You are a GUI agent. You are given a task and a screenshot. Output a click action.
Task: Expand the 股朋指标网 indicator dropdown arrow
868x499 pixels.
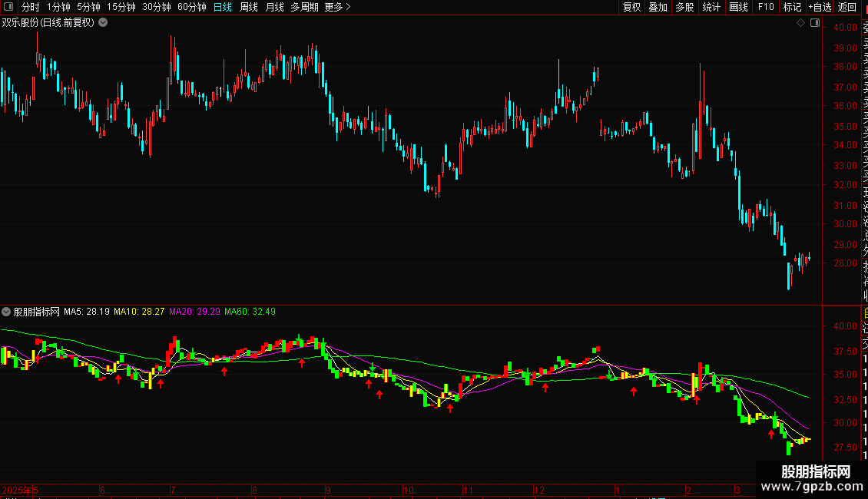(6, 312)
